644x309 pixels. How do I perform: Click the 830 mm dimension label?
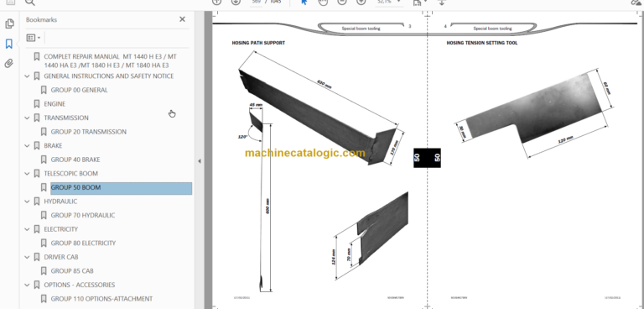(325, 84)
